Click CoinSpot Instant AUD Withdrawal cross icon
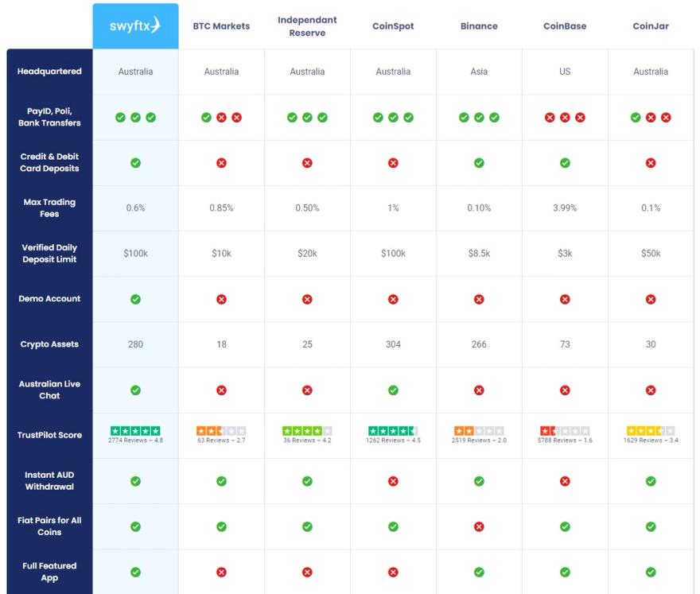 point(393,481)
